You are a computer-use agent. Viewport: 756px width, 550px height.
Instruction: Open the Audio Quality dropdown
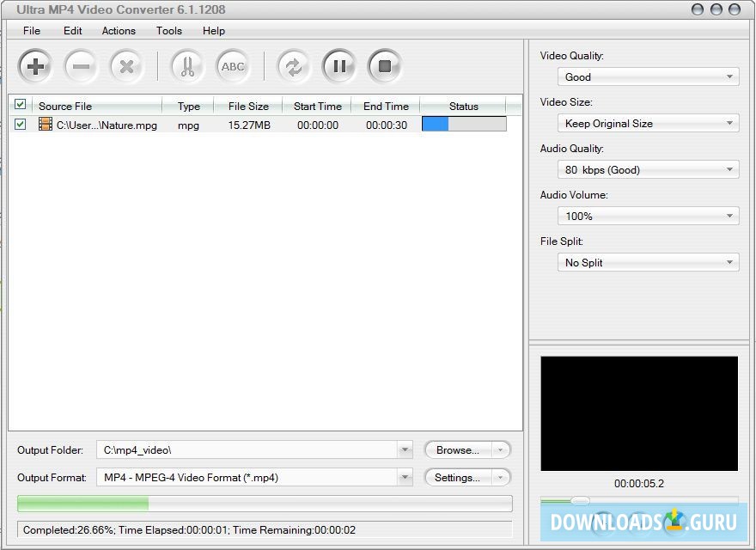[648, 169]
